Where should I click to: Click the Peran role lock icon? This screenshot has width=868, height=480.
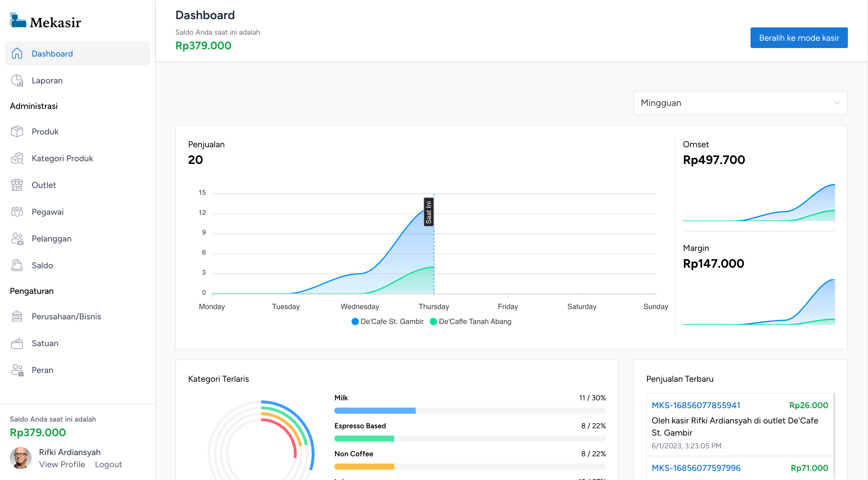pos(17,370)
